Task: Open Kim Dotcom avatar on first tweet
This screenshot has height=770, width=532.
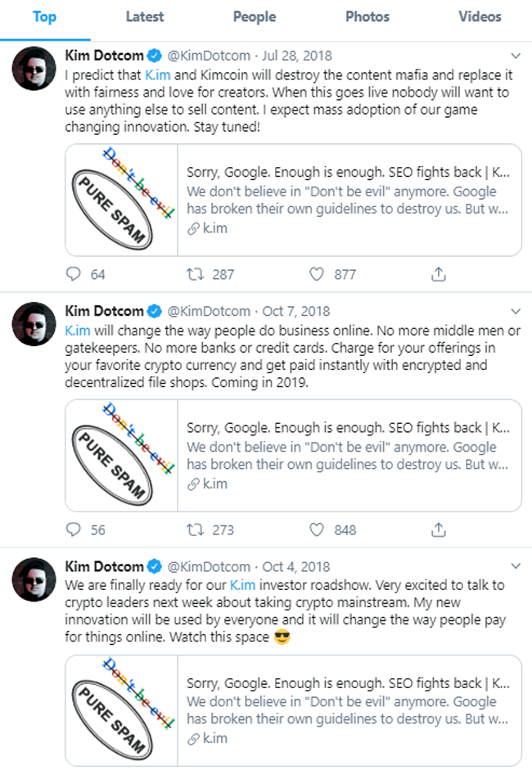Action: click(34, 68)
